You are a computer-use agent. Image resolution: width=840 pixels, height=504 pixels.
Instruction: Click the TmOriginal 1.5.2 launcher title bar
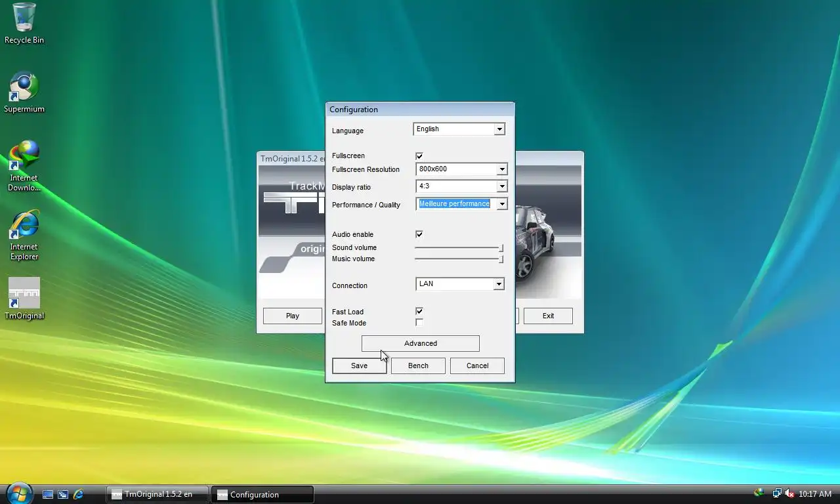(291, 158)
